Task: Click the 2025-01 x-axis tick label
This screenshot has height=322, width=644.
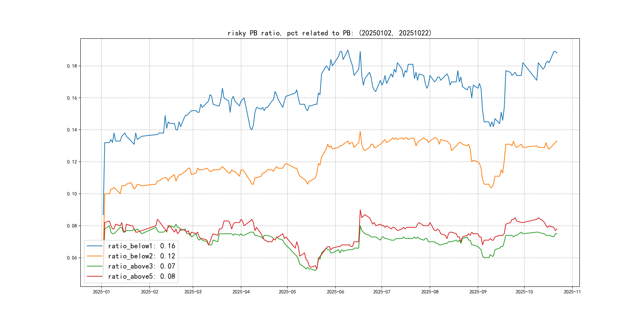Action: tap(101, 292)
